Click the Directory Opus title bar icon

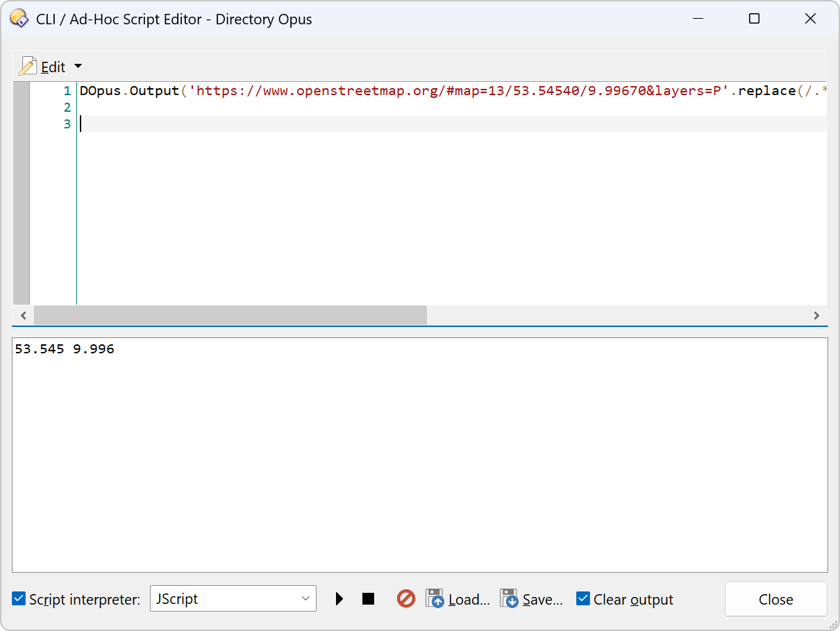(19, 19)
